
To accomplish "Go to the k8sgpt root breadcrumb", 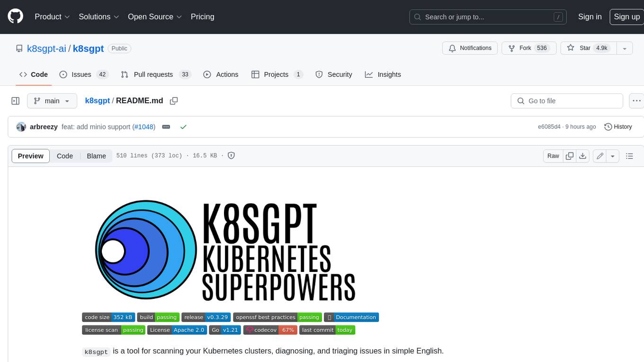I will (97, 100).
